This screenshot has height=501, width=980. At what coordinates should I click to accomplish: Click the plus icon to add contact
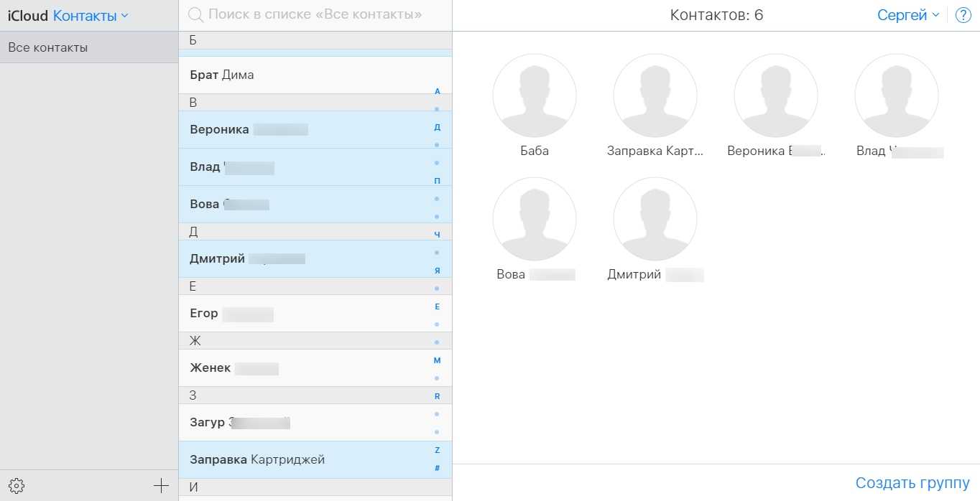coord(162,486)
